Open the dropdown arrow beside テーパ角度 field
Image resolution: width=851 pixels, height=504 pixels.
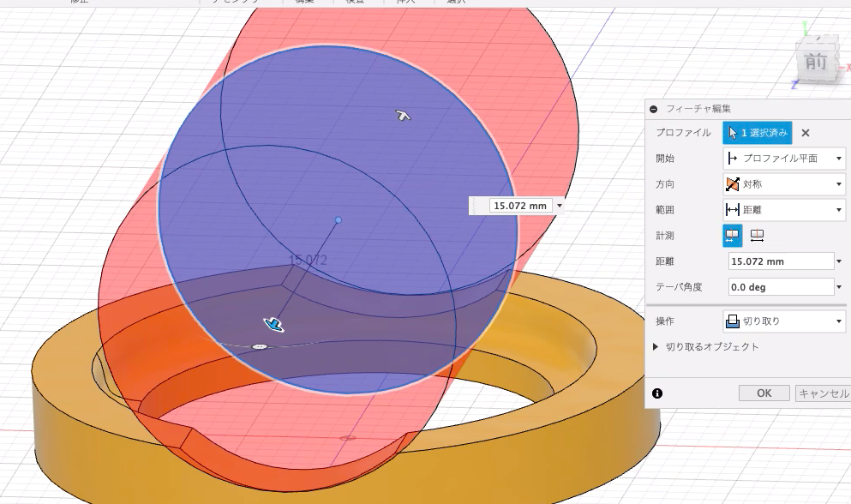click(x=839, y=287)
